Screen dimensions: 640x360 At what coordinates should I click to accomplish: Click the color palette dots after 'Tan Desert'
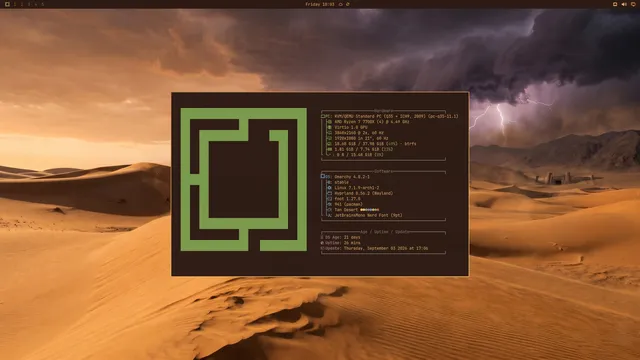coord(369,210)
